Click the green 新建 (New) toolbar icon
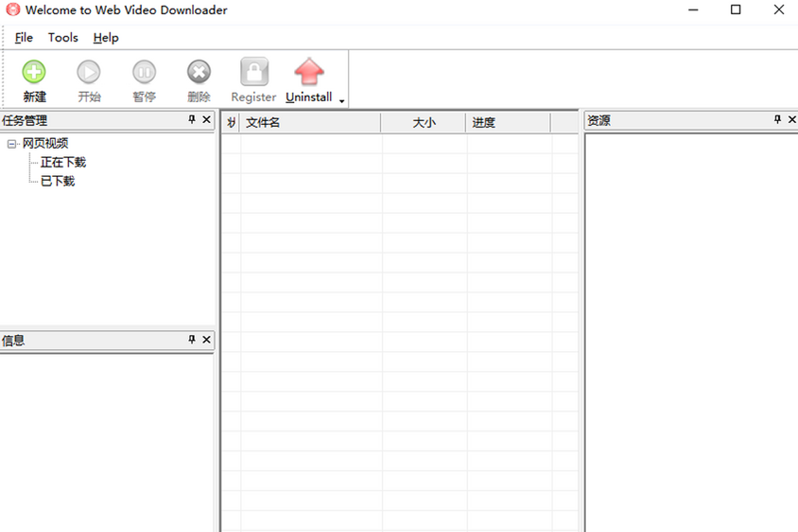This screenshot has height=532, width=798. (x=34, y=71)
